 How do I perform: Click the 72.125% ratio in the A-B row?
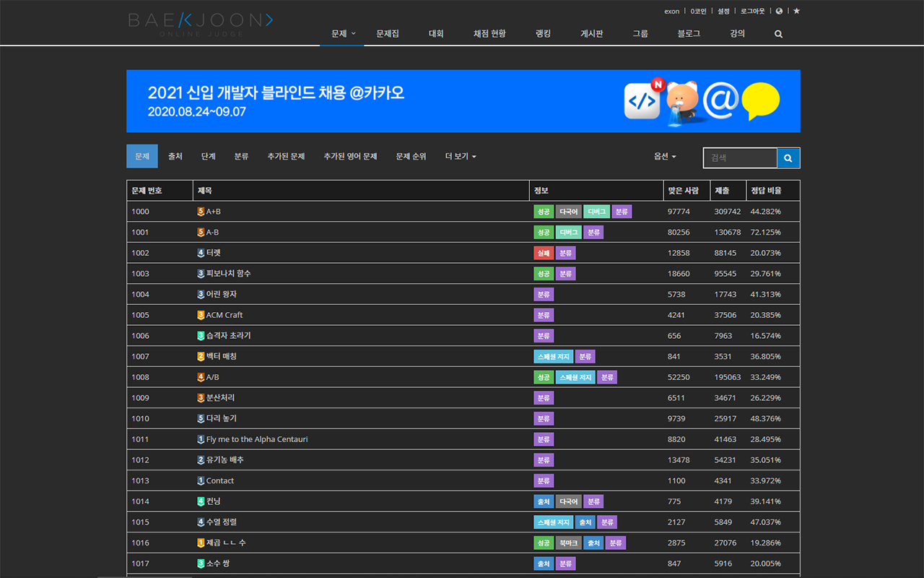(765, 233)
